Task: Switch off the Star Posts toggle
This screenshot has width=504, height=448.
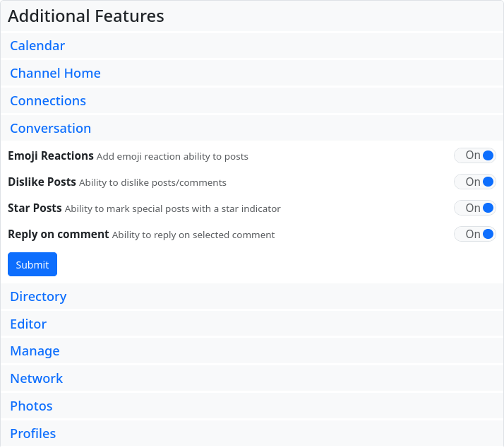Action: click(x=474, y=208)
